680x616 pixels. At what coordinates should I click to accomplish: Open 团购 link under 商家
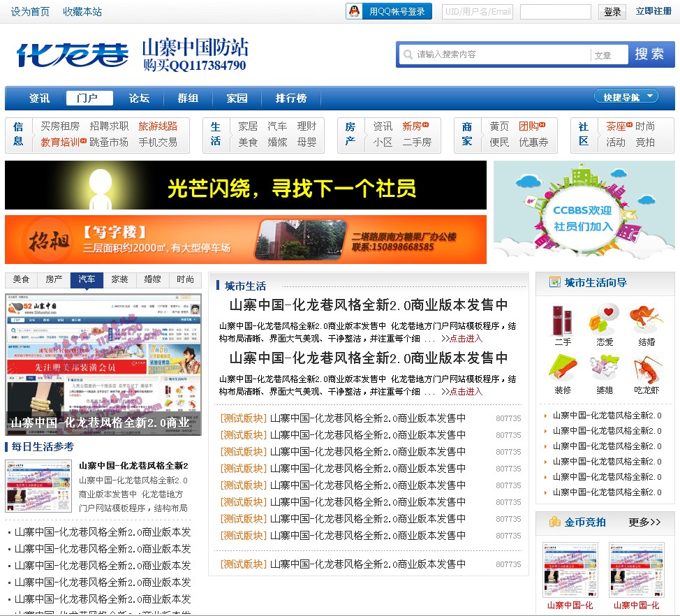pyautogui.click(x=529, y=126)
